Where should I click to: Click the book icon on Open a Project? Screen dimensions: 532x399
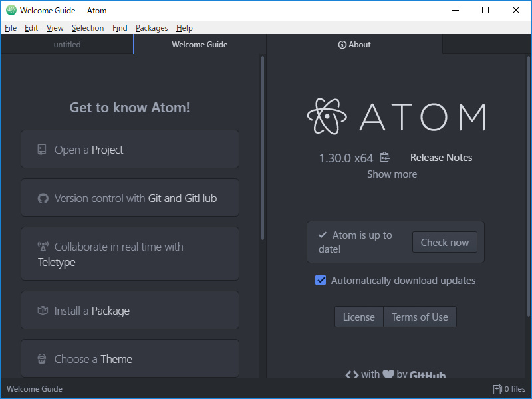(43, 149)
